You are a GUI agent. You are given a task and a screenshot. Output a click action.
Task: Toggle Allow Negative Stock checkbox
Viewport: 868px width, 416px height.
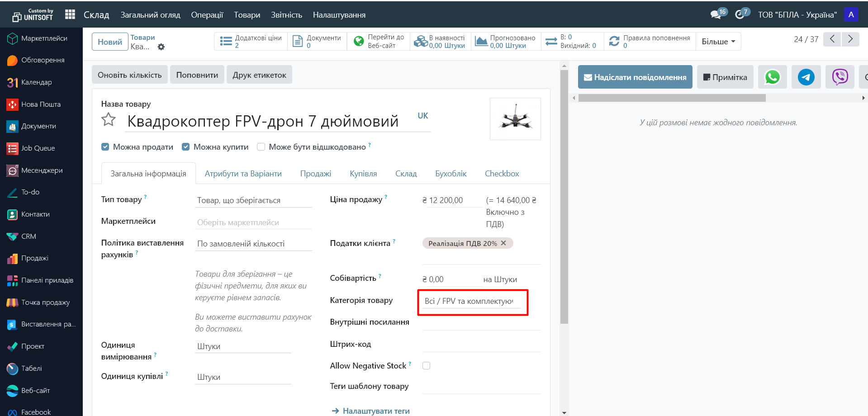click(426, 366)
